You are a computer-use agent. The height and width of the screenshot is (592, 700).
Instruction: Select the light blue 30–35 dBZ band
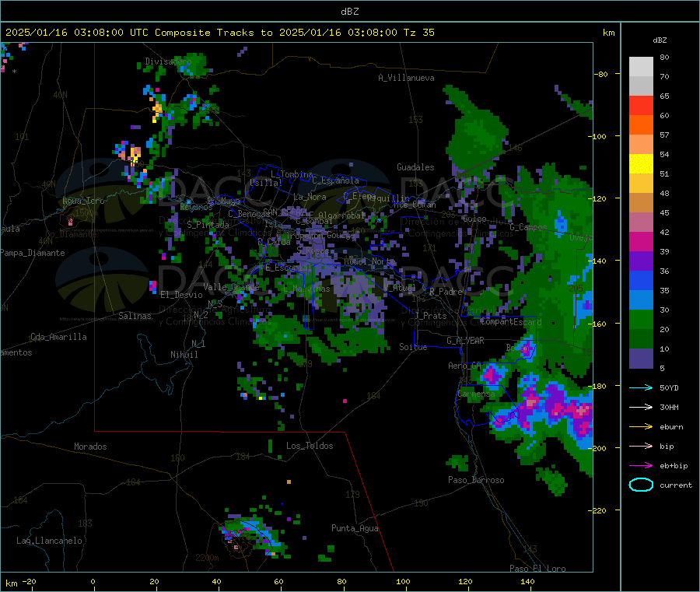[x=641, y=300]
